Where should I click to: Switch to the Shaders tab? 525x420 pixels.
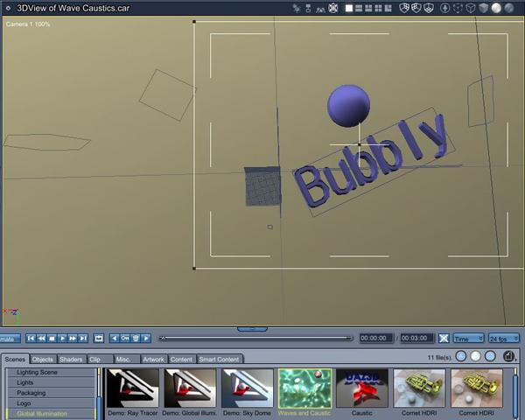click(72, 360)
